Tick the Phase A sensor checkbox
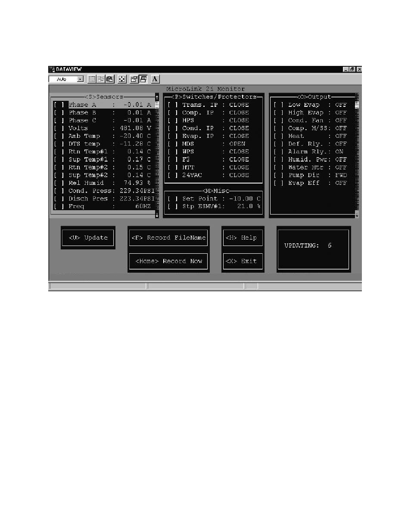411x532 pixels. pos(59,105)
